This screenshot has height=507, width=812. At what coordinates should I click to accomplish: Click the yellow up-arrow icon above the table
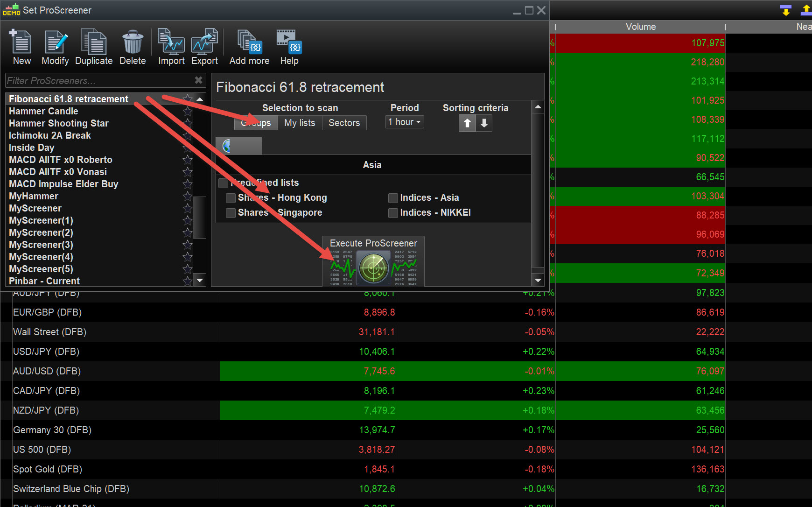806,10
